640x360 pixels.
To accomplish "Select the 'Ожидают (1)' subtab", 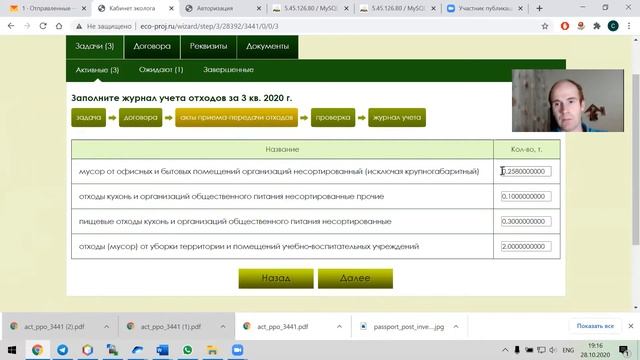I will (x=161, y=70).
